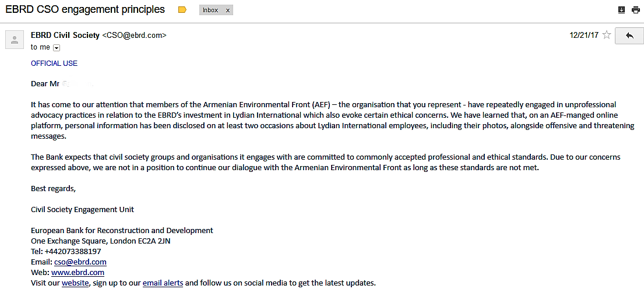Click the 'Civil Society Engagement Unit' signature line
The height and width of the screenshot is (296, 644).
83,210
